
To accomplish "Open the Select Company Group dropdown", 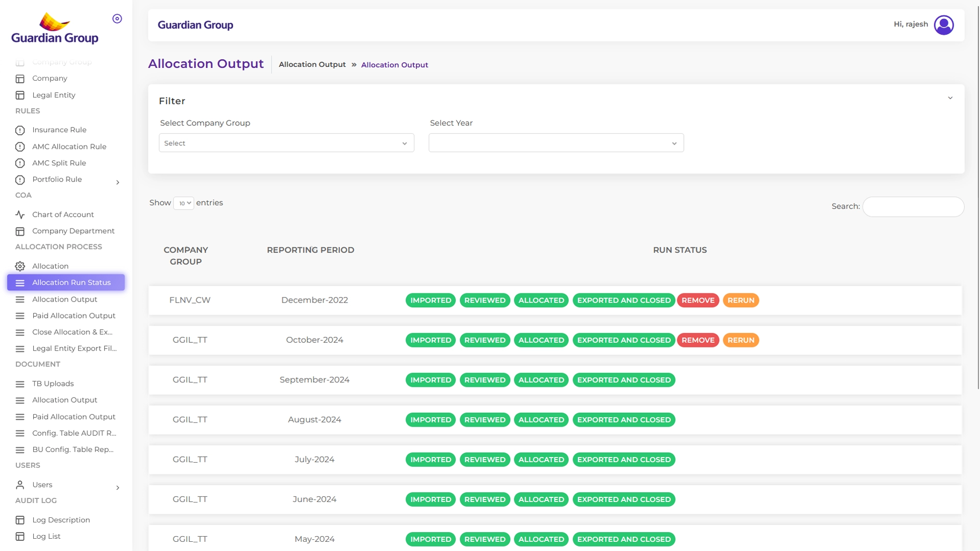I will tap(286, 143).
